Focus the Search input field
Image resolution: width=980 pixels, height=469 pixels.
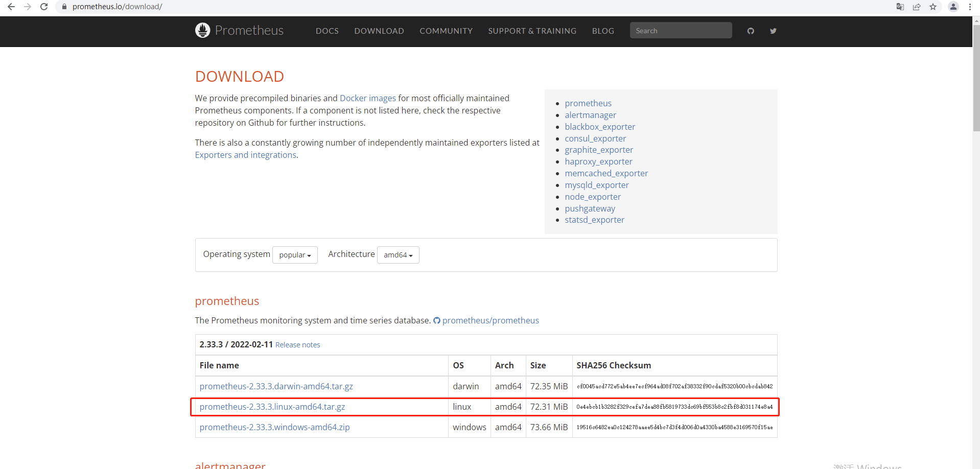pyautogui.click(x=681, y=31)
